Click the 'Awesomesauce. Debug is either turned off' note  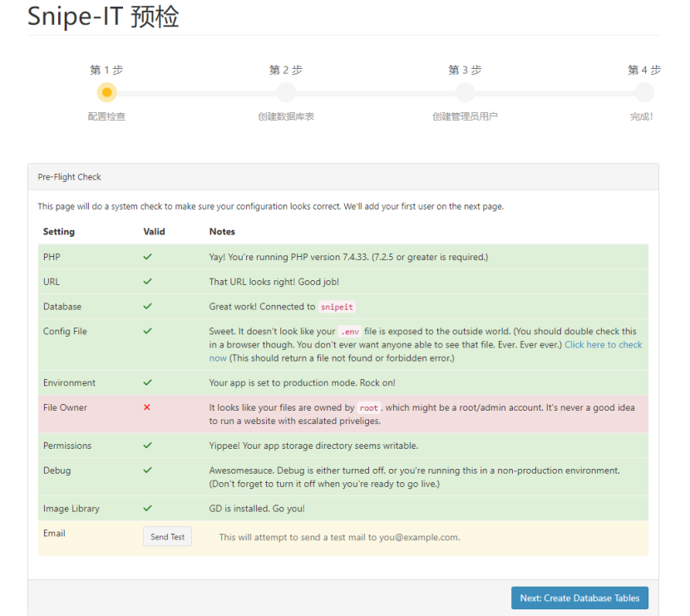(415, 477)
